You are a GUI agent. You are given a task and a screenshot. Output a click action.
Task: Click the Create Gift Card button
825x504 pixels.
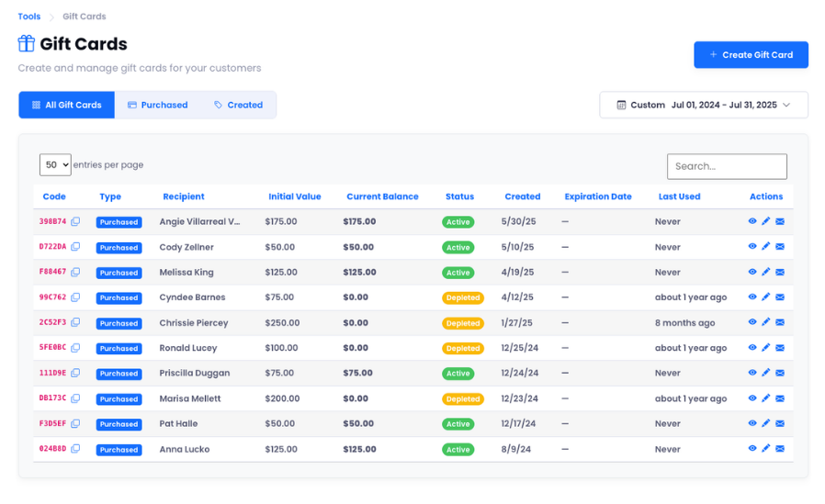point(751,55)
